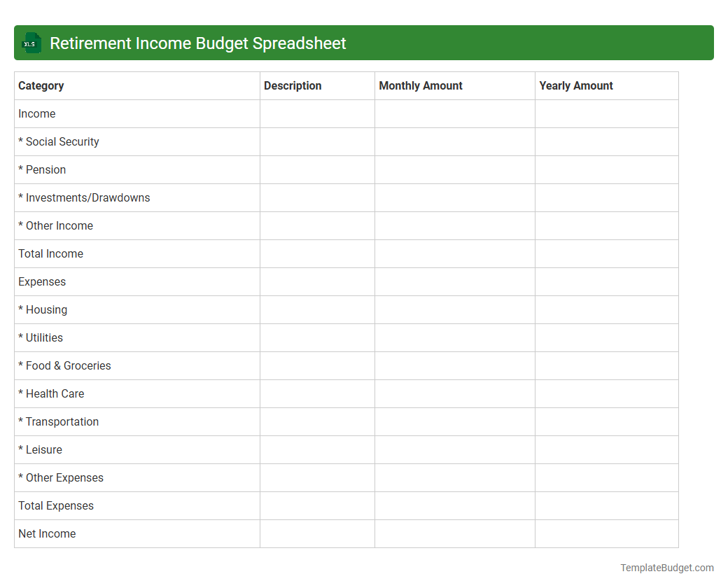Click the Category column header
Image resolution: width=728 pixels, height=588 pixels.
point(41,85)
